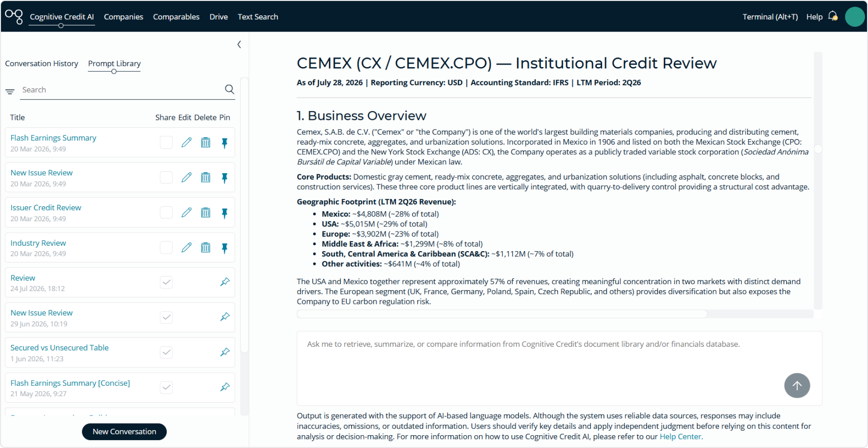Pin the Flash Earnings Summary [Concise] prompt
868x448 pixels.
click(x=225, y=387)
